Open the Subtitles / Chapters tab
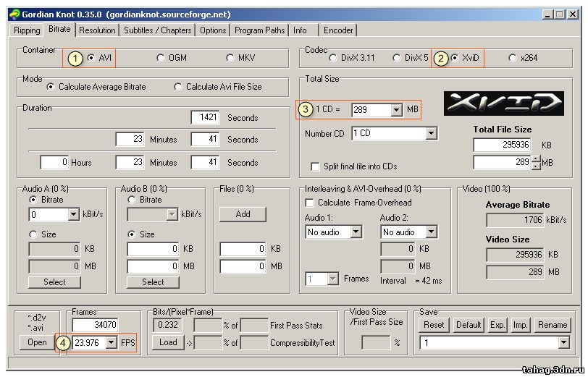The image size is (588, 377). point(158,30)
